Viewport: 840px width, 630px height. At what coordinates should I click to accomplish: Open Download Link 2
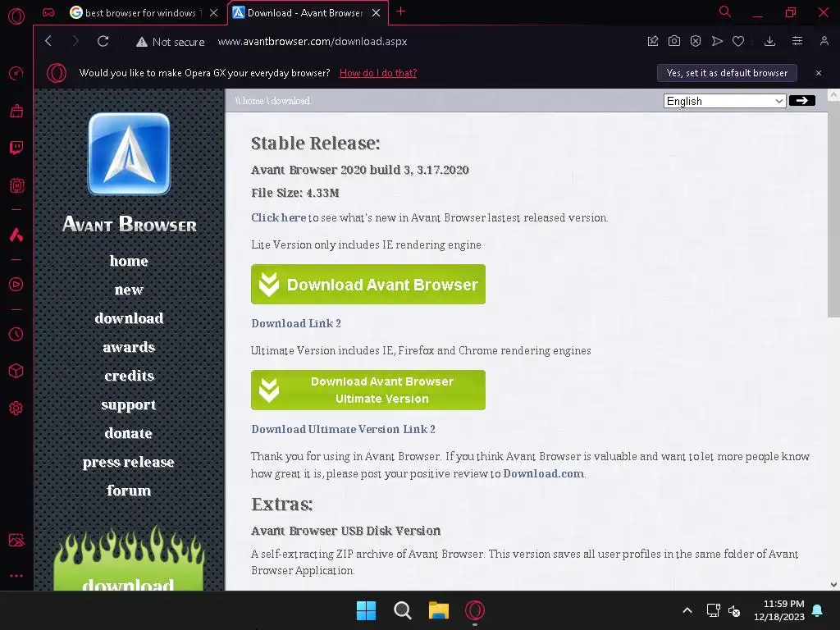click(295, 323)
